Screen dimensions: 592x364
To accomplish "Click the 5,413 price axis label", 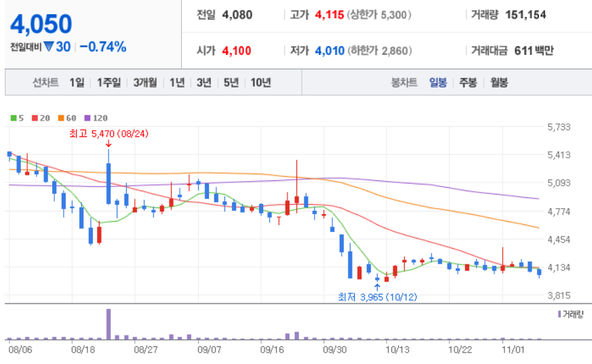I will coord(559,155).
